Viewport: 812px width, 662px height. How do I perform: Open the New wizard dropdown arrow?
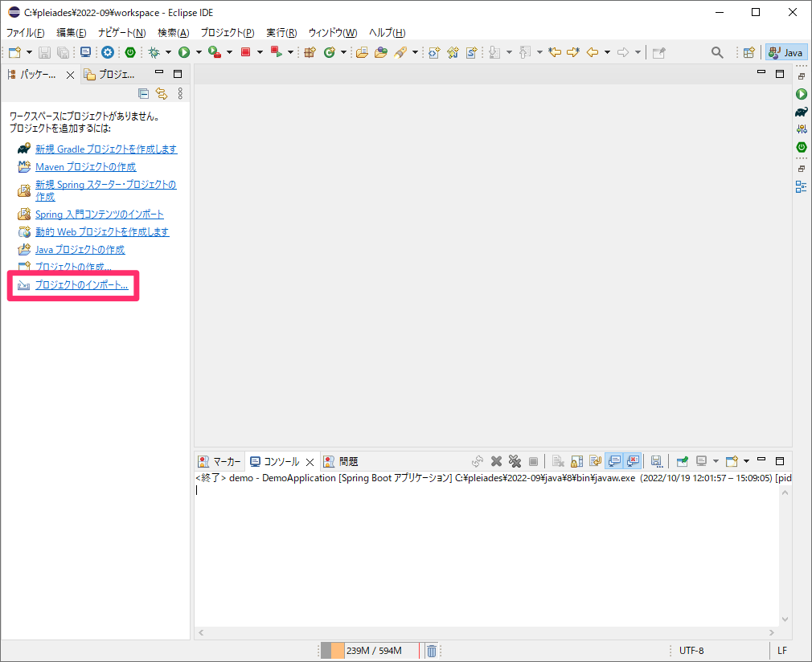pos(29,52)
